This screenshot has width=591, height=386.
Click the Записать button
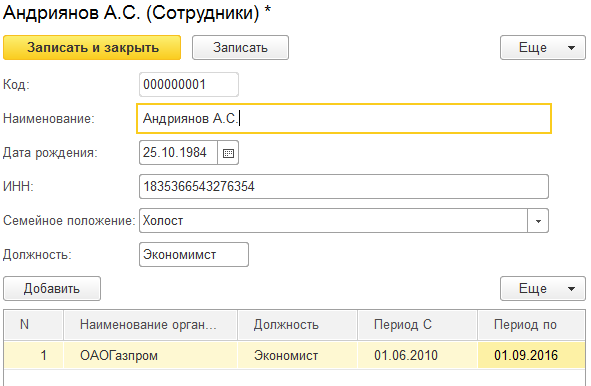240,47
